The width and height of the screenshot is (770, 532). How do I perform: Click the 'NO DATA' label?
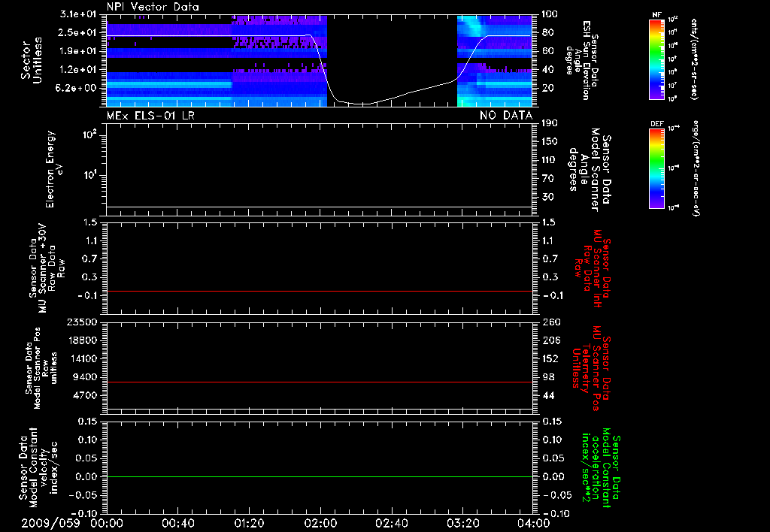[506, 116]
